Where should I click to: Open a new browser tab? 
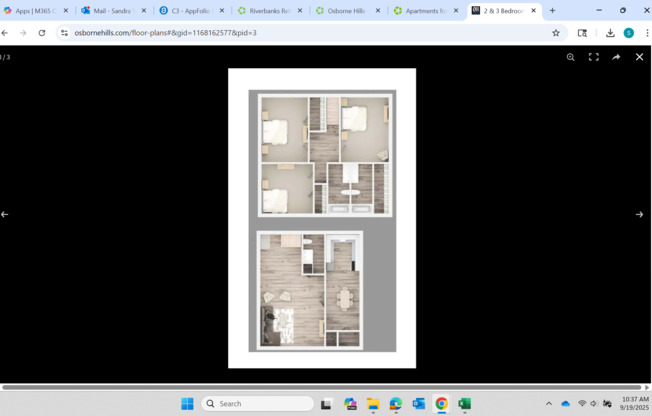pos(552,11)
